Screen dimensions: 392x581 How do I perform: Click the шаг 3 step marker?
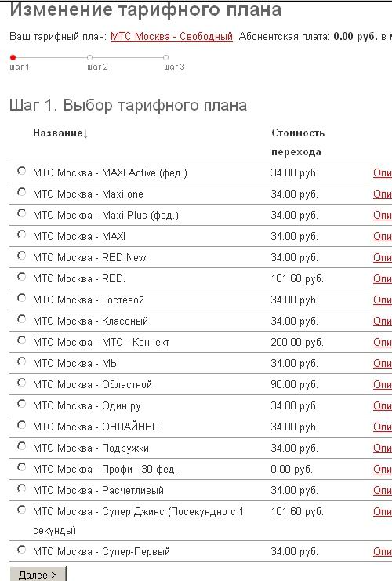(165, 58)
